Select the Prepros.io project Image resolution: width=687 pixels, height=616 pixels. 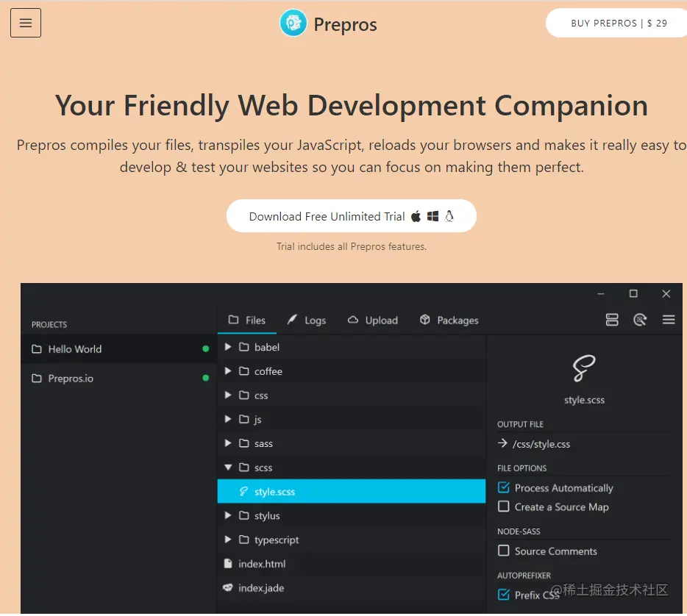coord(119,379)
